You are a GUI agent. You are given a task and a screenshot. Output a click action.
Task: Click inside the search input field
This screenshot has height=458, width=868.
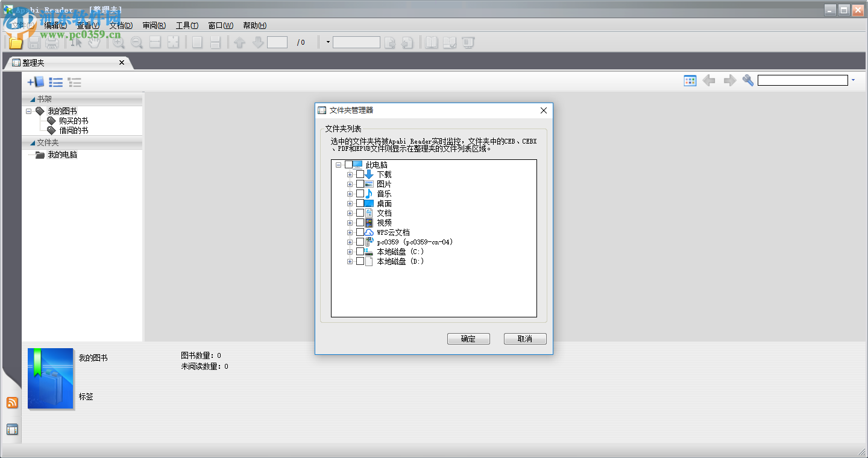802,79
